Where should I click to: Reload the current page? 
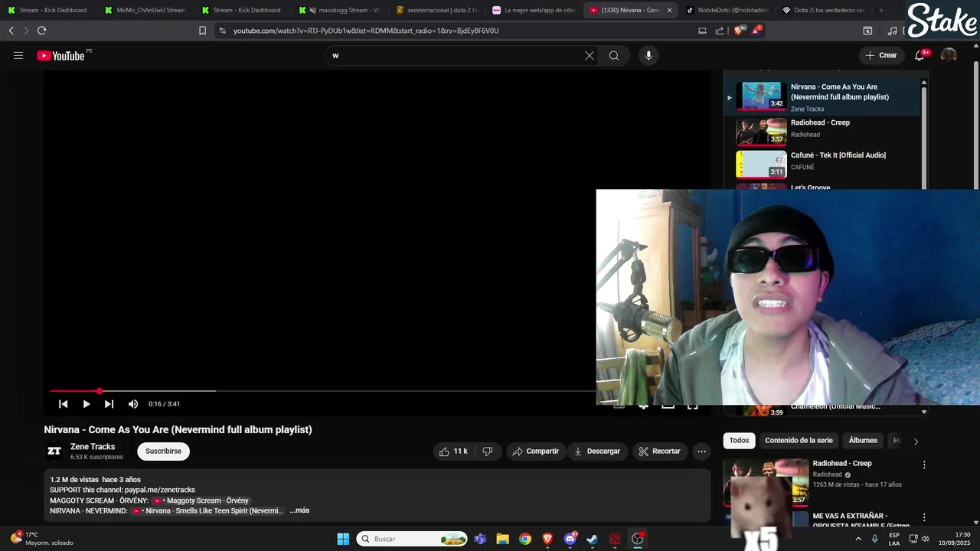(41, 31)
